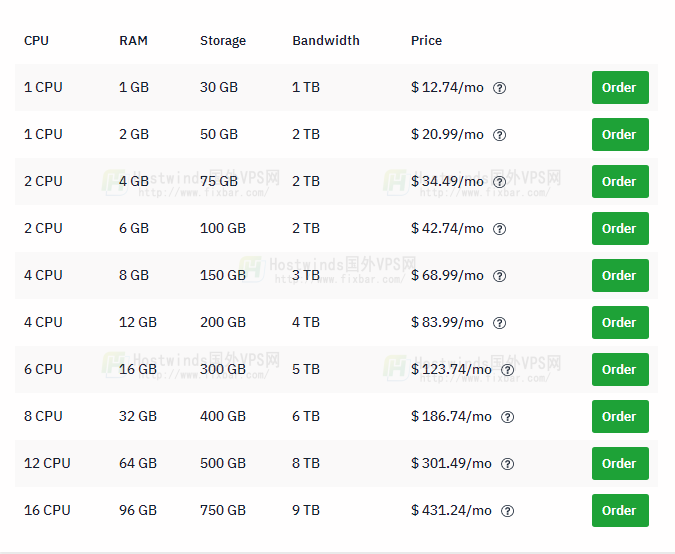Image resolution: width=675 pixels, height=554 pixels.
Task: Click the 64 GB RAM cell
Action: click(x=138, y=463)
